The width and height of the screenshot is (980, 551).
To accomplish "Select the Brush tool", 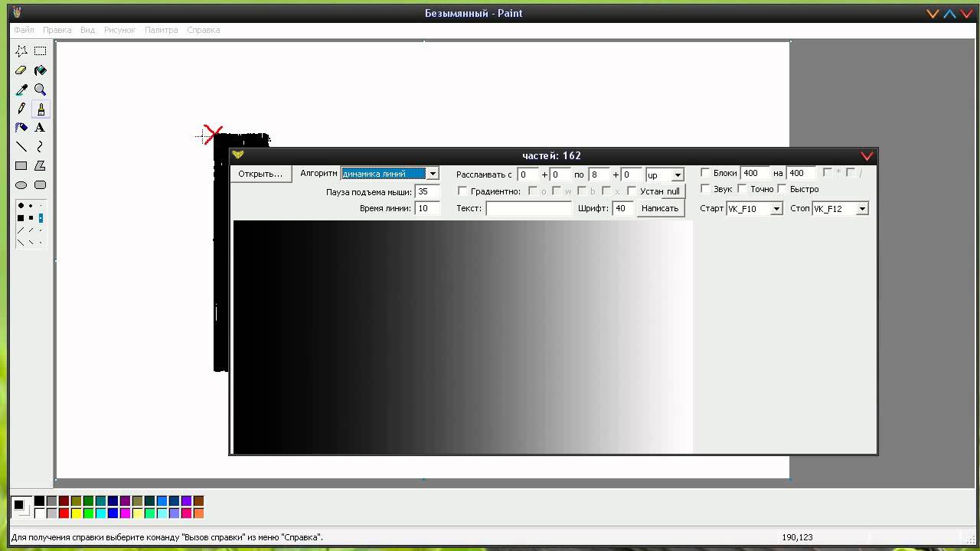I will (x=41, y=109).
